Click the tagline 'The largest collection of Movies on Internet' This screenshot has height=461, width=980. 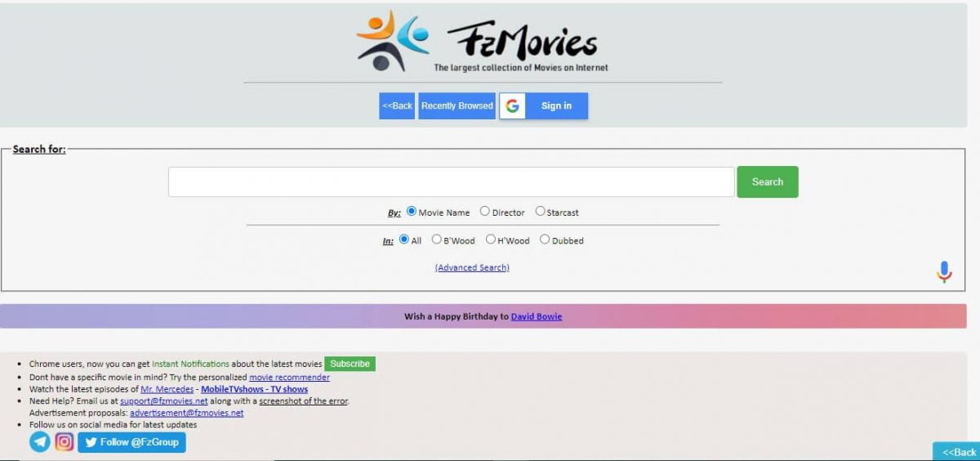[521, 68]
